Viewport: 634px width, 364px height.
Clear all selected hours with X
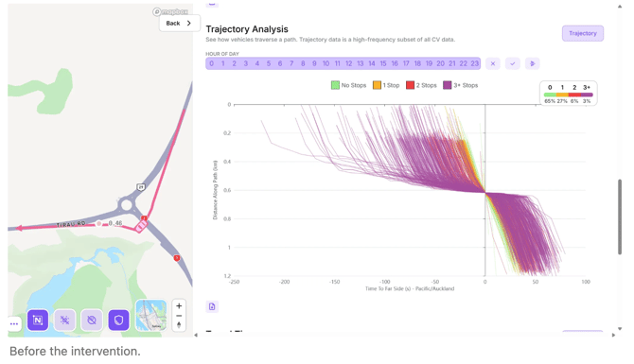[492, 63]
